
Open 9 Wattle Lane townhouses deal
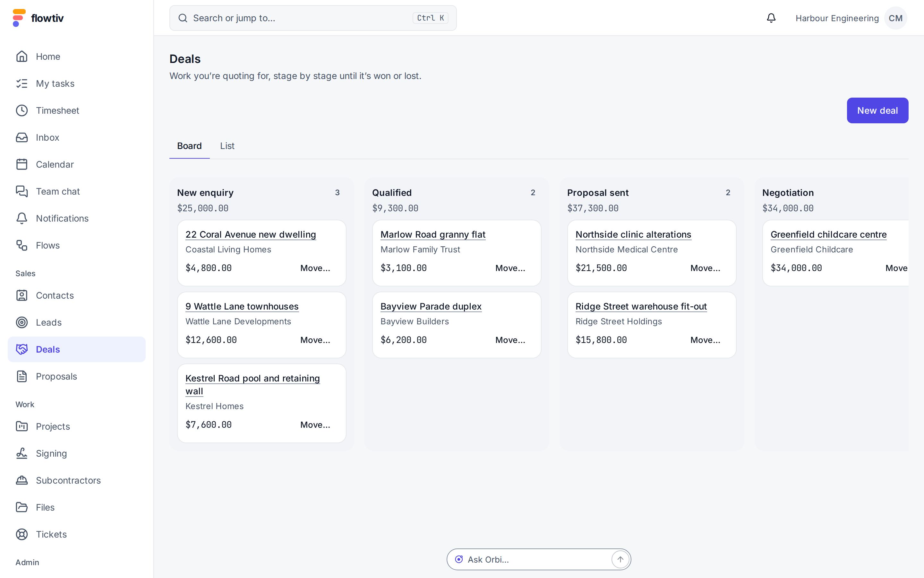[x=242, y=306]
